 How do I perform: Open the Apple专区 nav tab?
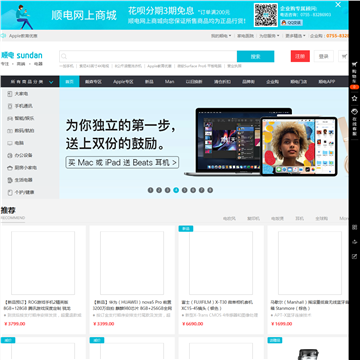coord(123,82)
